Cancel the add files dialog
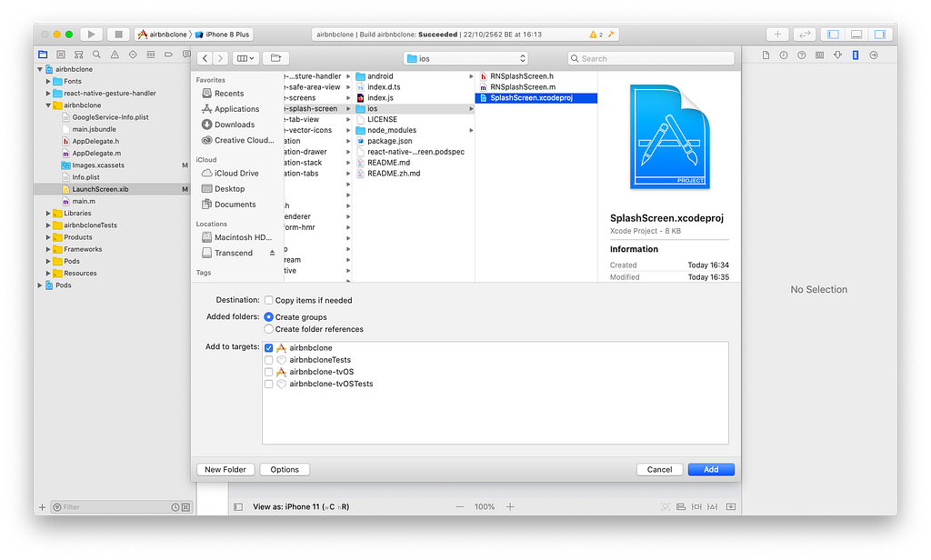 click(660, 470)
